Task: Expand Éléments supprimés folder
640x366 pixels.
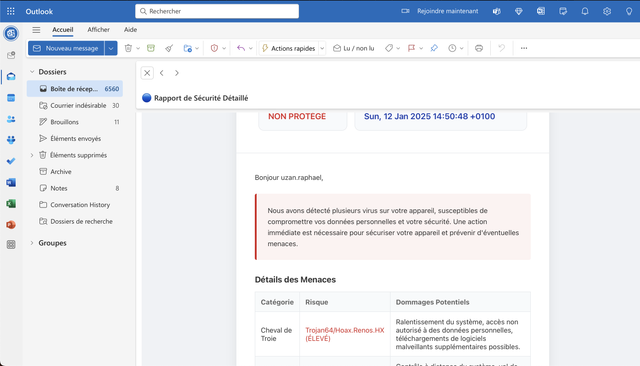Action: pos(32,155)
